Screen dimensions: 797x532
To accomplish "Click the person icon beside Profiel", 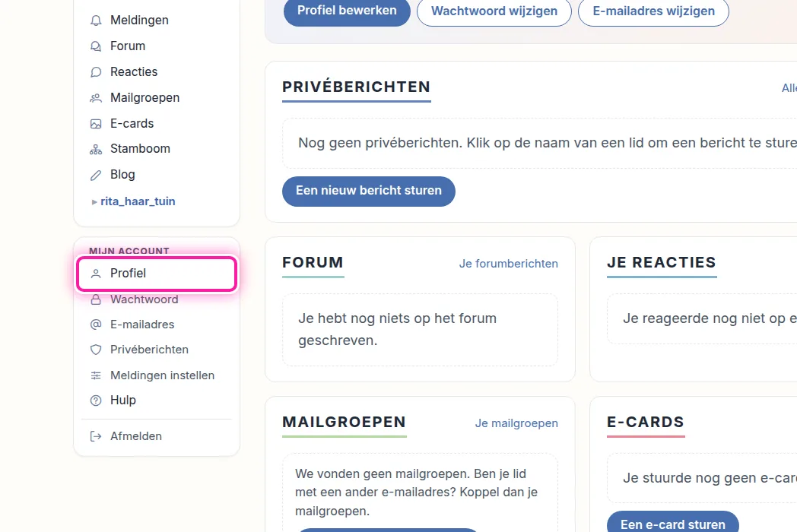I will click(96, 274).
